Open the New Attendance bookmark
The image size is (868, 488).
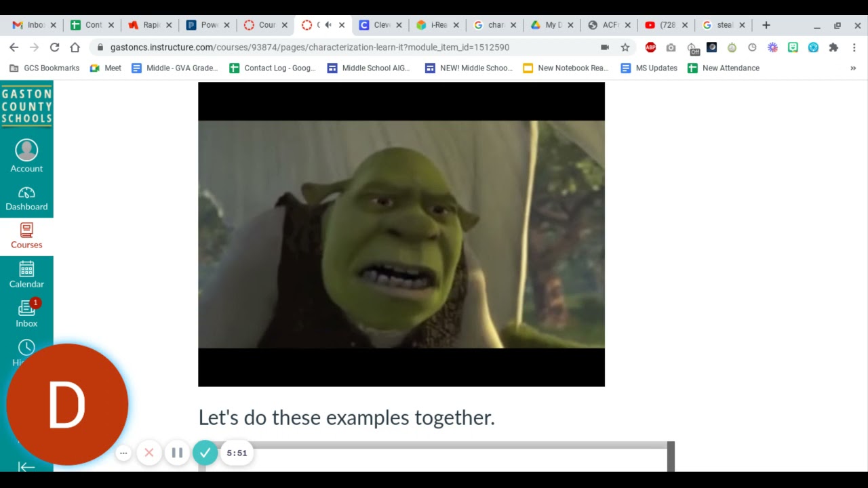click(723, 68)
